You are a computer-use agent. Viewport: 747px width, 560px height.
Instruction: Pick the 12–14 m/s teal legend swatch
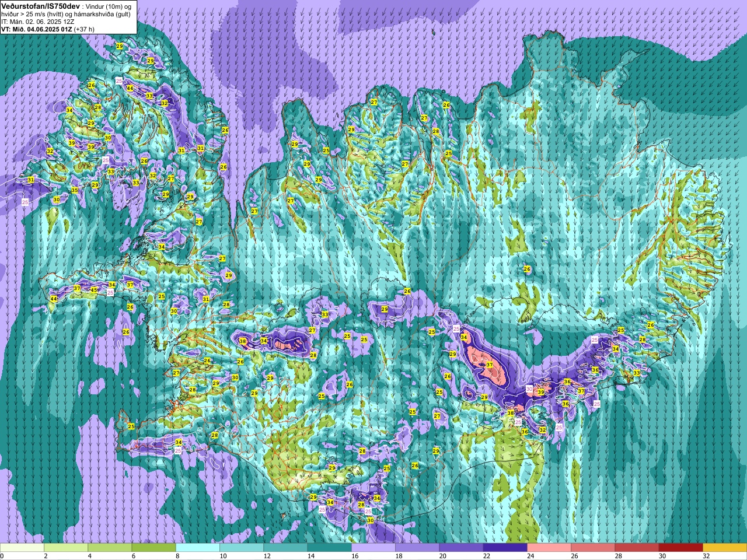point(285,548)
